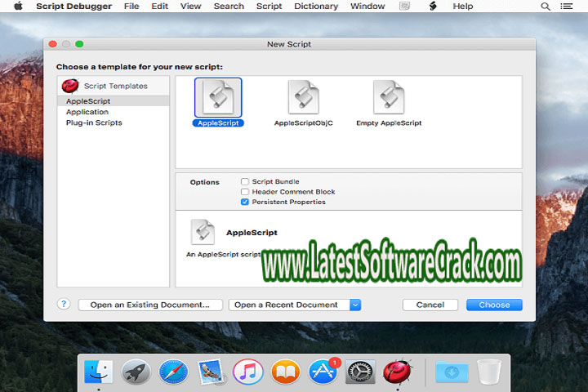Select Plug-in Scripts category
Image resolution: width=588 pixels, height=392 pixels.
point(94,122)
